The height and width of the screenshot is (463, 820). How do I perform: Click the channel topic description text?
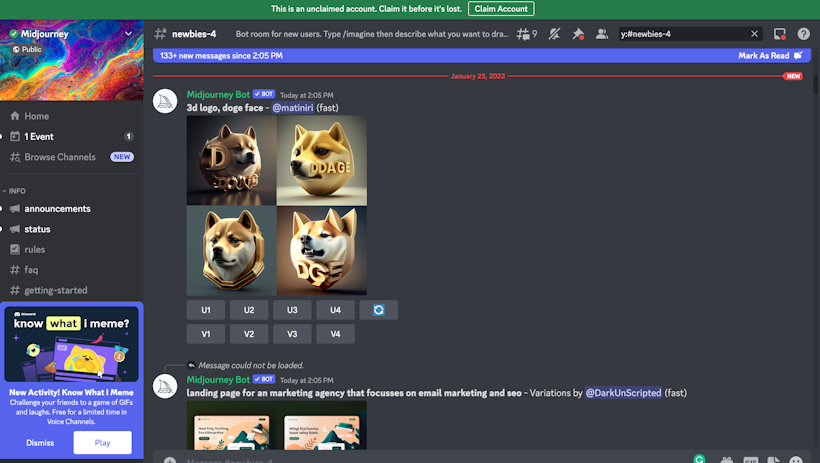tap(372, 34)
